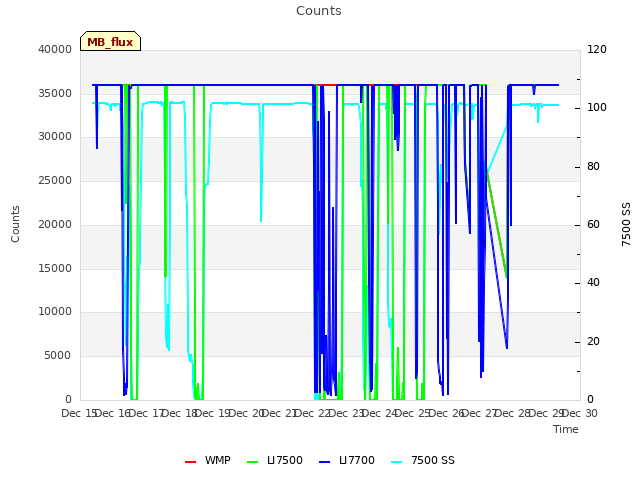Click the chart title "Counts"

[319, 11]
